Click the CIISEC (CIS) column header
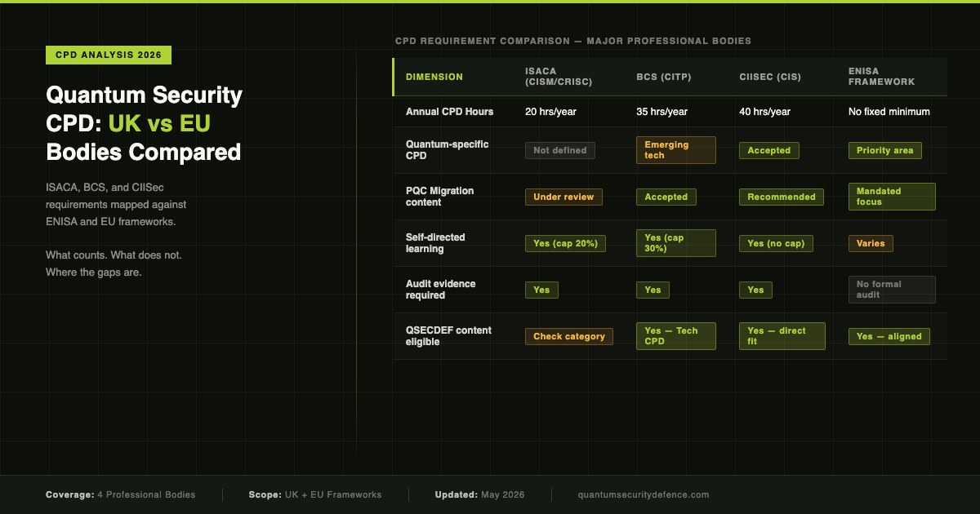 770,77
